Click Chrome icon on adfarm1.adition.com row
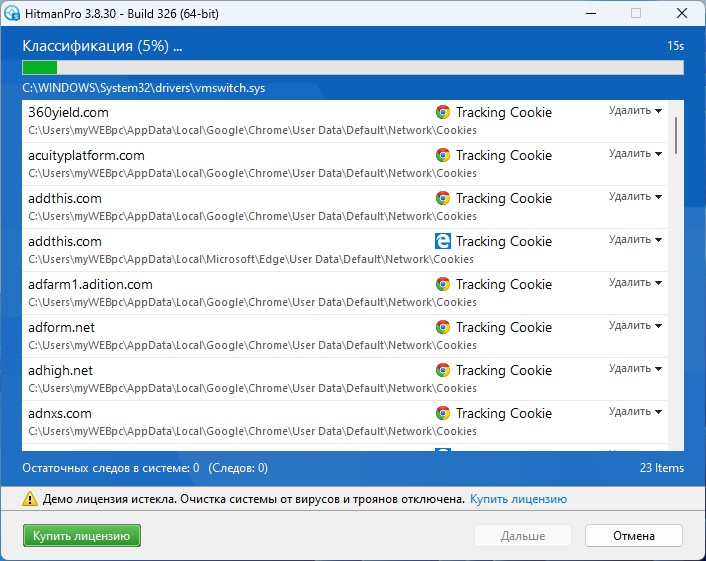The width and height of the screenshot is (706, 561). coord(443,284)
